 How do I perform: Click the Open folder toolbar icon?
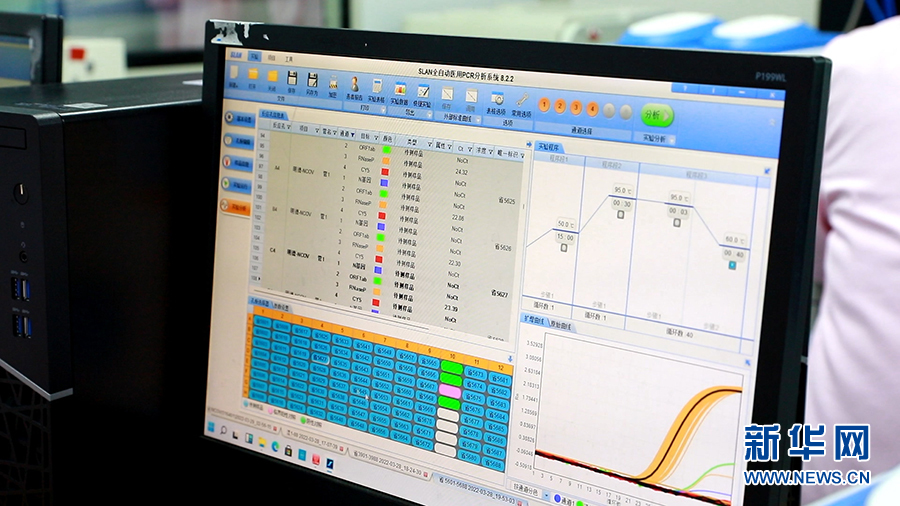click(x=253, y=74)
